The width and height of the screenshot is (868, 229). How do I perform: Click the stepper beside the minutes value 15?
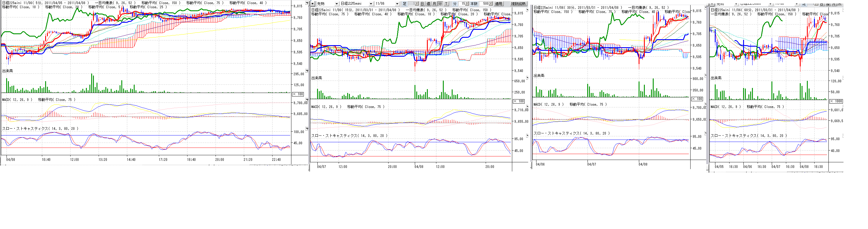pos(467,4)
